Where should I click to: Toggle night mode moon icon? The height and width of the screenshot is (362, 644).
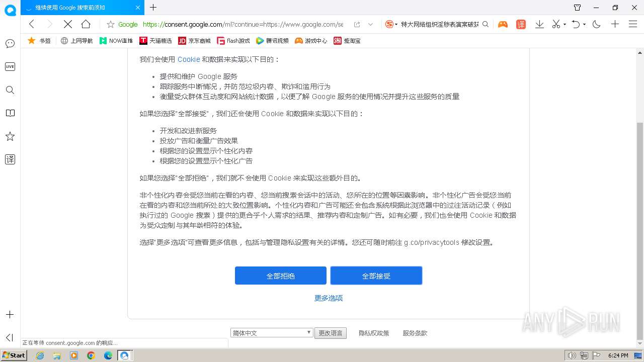coord(597,24)
